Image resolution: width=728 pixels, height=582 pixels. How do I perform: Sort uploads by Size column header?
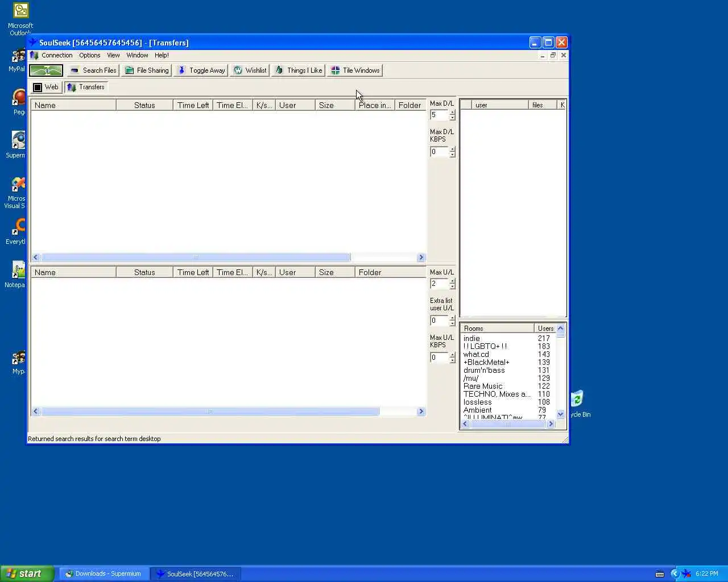335,272
